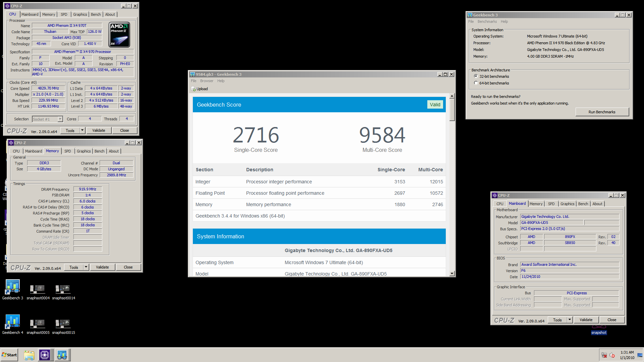Image resolution: width=644 pixels, height=362 pixels.
Task: Click the 9584.gb3 window title icon
Action: [193, 74]
